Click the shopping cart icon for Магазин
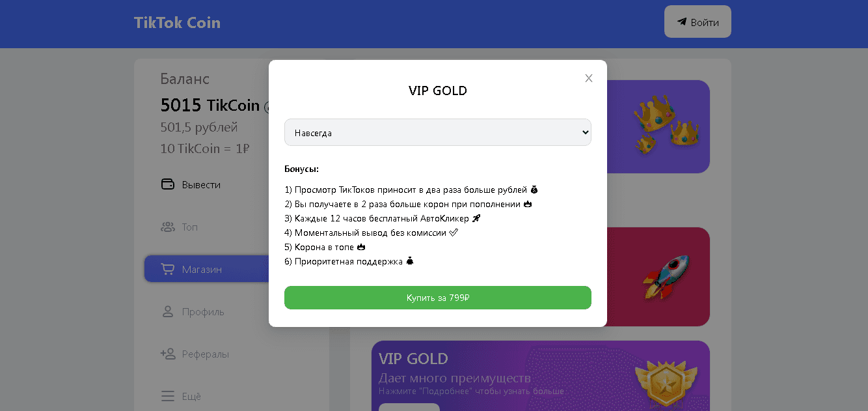The width and height of the screenshot is (868, 411). pos(168,269)
